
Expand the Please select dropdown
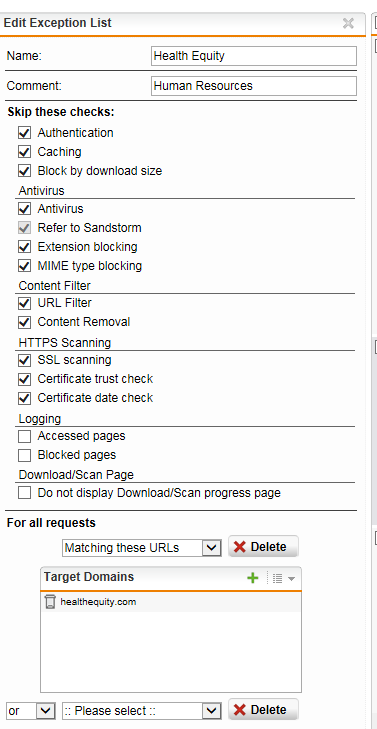pyautogui.click(x=141, y=710)
